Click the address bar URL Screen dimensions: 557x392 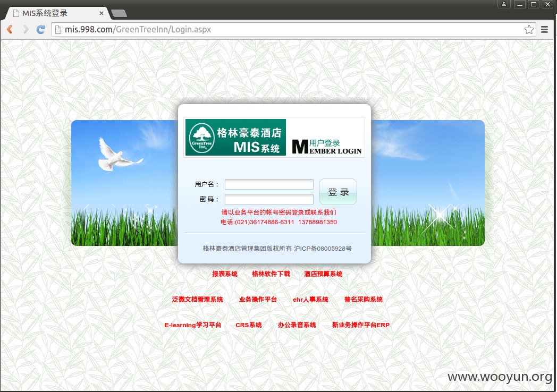[x=138, y=29]
